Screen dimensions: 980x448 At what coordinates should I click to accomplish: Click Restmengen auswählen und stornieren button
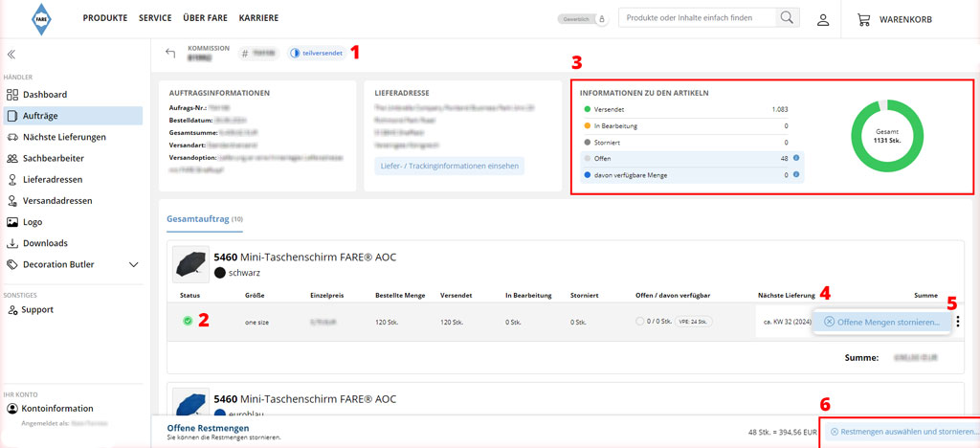click(x=902, y=432)
